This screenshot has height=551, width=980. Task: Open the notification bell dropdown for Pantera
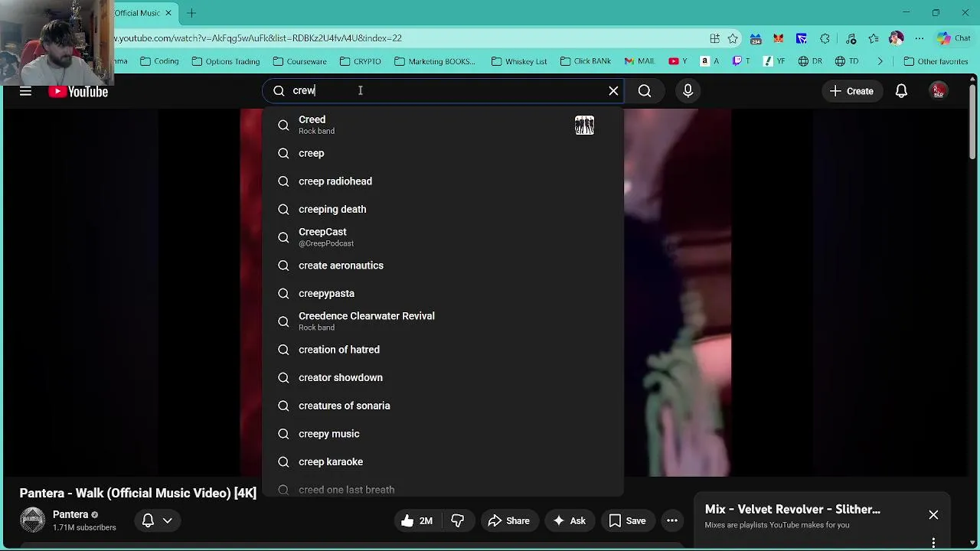pos(157,521)
